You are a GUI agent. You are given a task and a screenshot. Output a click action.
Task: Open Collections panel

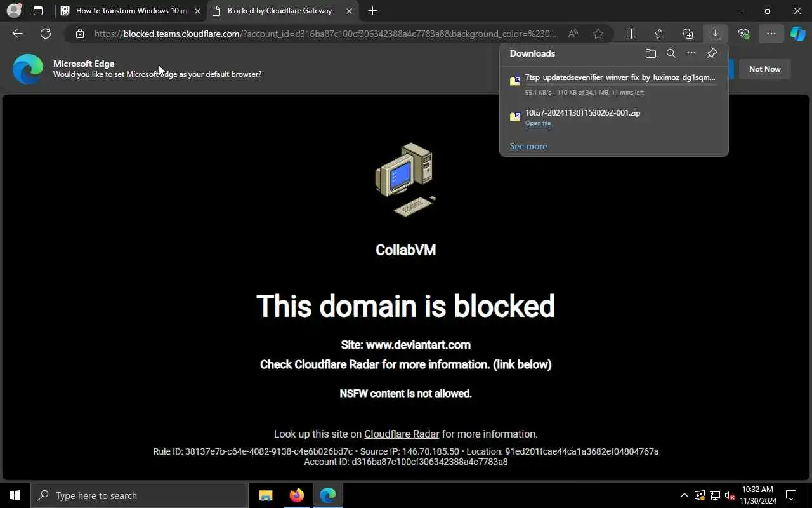(688, 34)
